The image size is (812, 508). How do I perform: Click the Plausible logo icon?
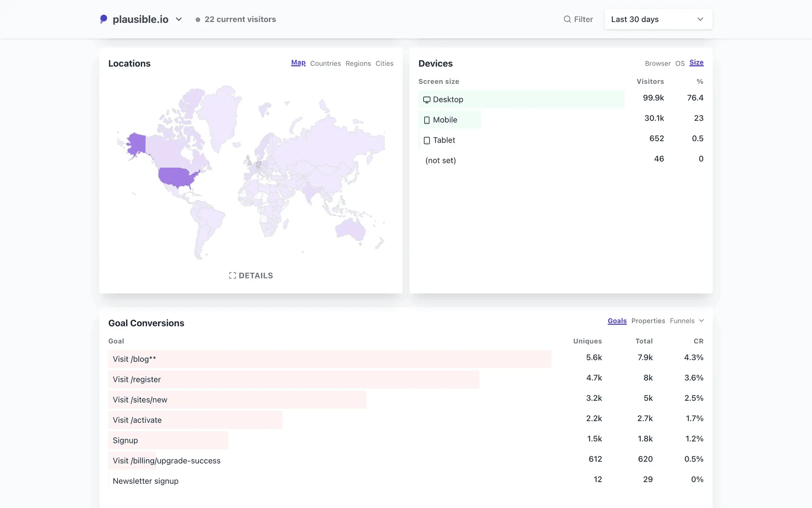104,19
